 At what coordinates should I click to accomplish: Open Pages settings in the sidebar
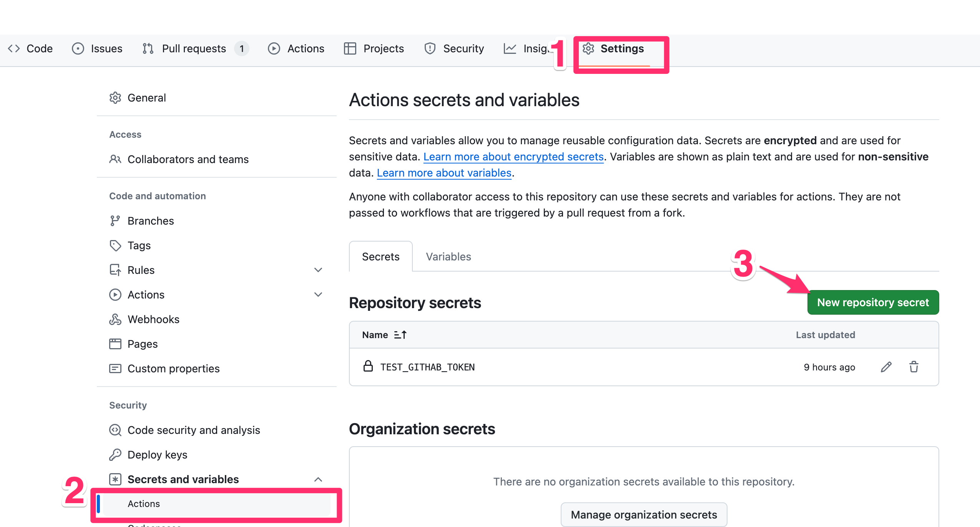(x=142, y=344)
